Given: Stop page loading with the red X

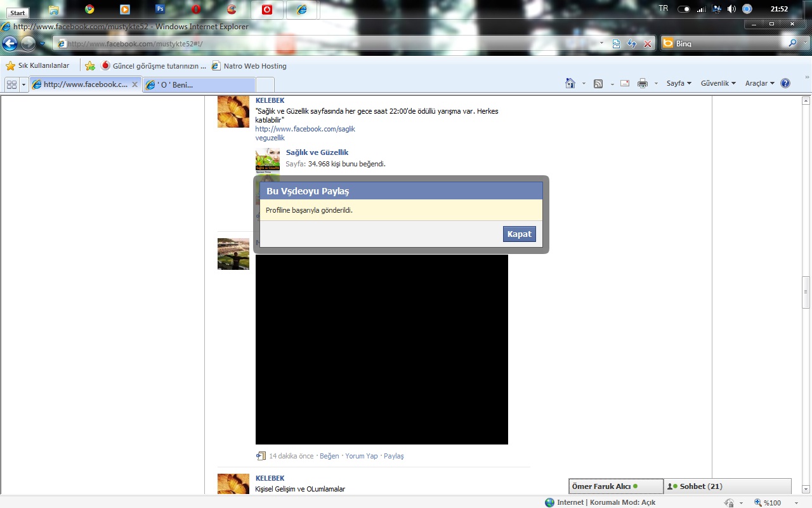Looking at the screenshot, I should pos(648,44).
